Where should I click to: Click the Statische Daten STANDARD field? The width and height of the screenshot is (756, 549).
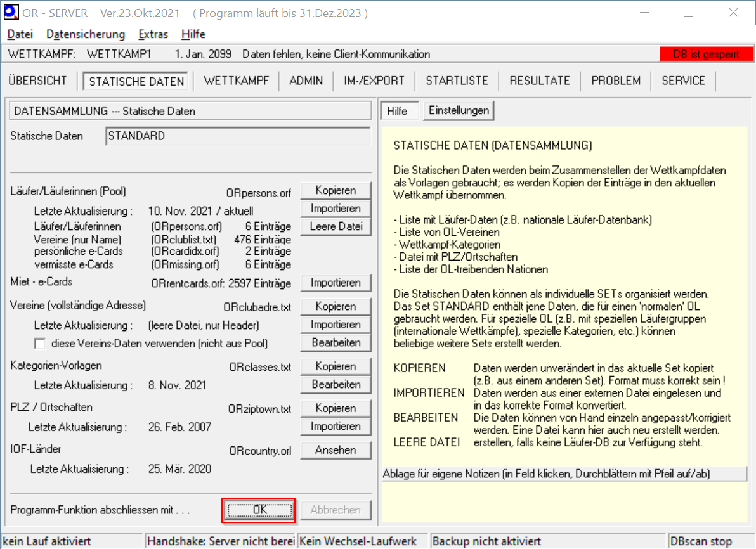tap(238, 136)
